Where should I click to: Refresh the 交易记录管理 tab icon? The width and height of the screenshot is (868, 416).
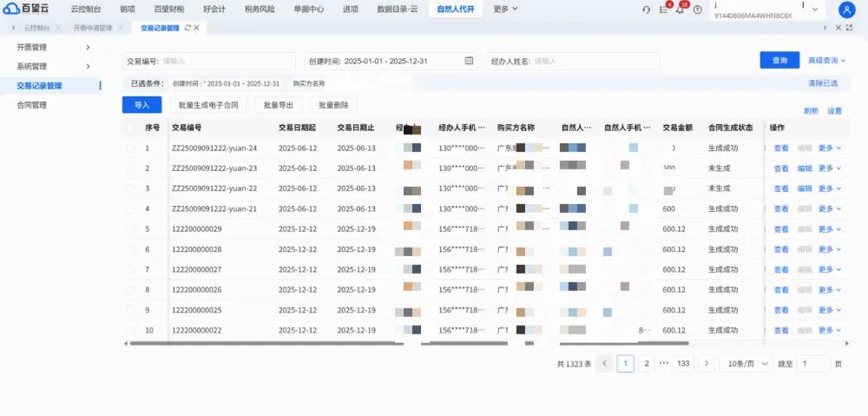coord(187,27)
